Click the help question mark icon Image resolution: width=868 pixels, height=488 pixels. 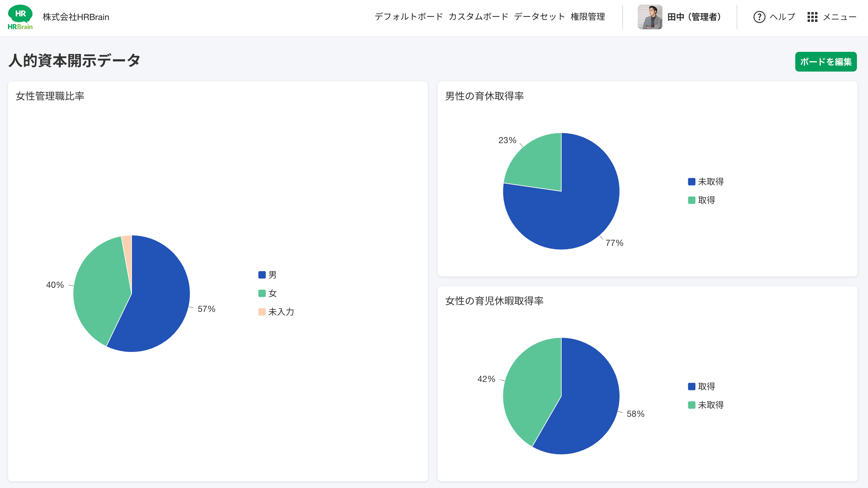coord(759,17)
